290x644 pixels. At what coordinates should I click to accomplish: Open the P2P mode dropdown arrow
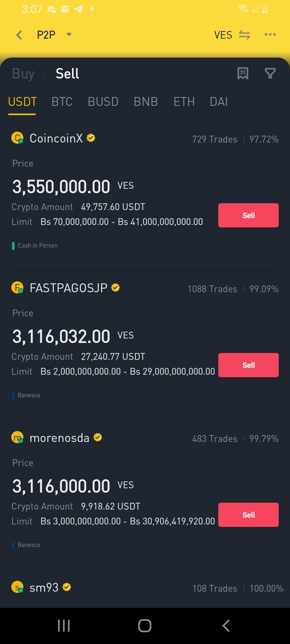69,35
